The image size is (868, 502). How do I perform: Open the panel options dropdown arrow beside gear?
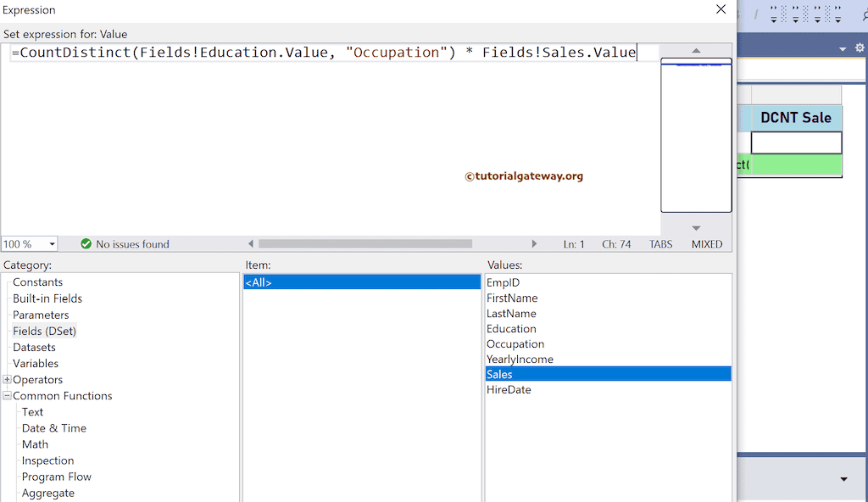pos(843,49)
